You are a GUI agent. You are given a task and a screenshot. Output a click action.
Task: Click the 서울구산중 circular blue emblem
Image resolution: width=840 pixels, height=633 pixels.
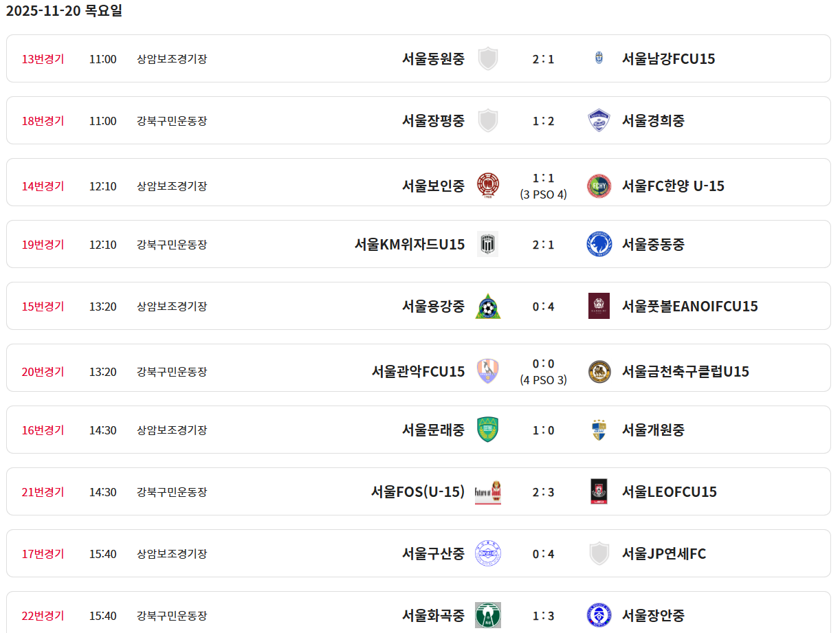(488, 553)
